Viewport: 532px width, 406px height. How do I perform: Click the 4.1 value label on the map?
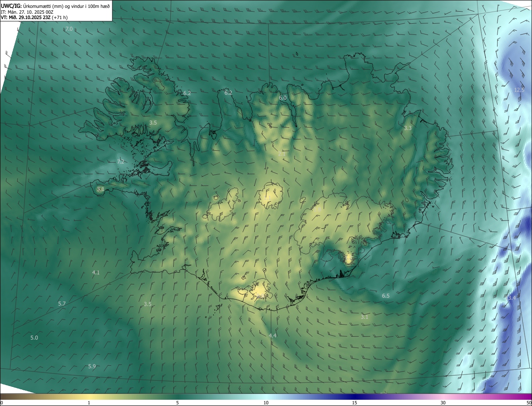pos(96,272)
